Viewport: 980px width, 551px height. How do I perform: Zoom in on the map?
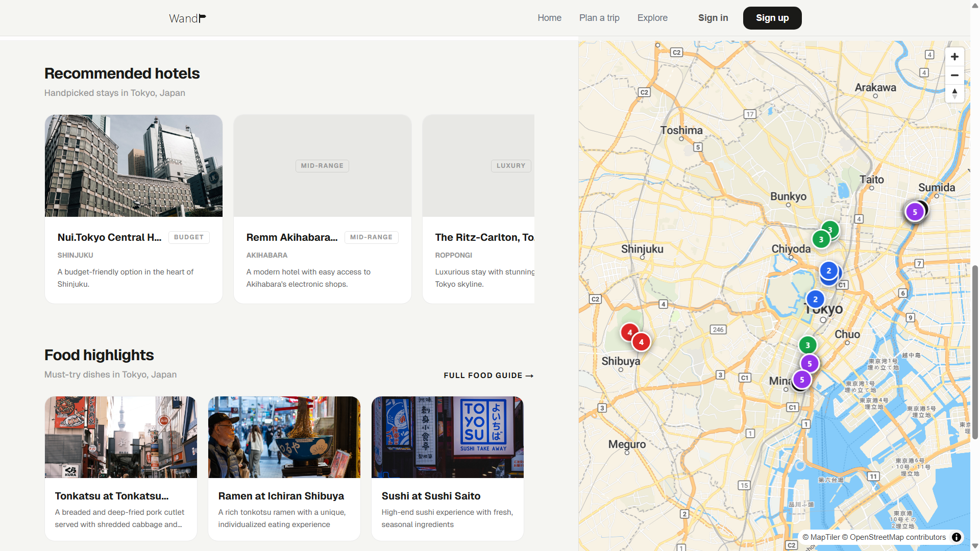(954, 57)
